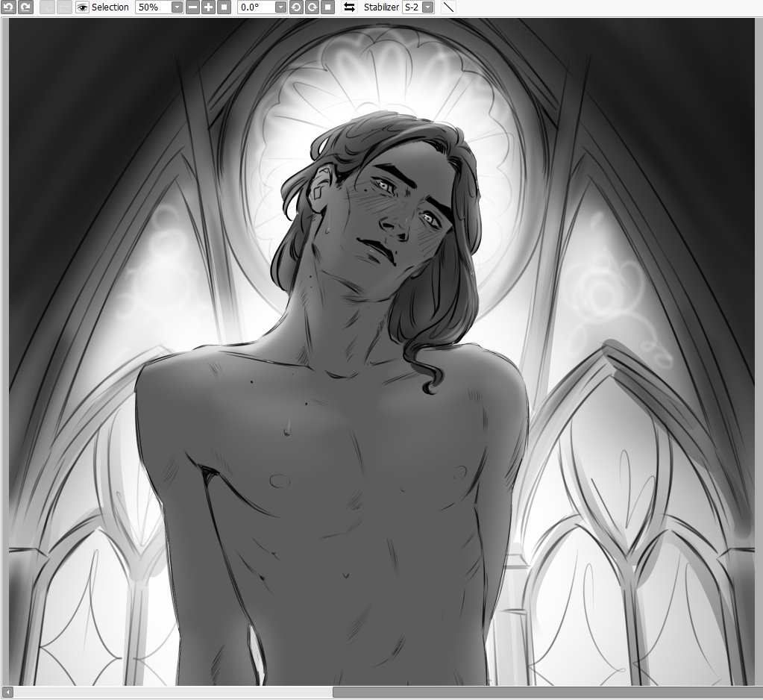Click the 0.0° rotation value field
The height and width of the screenshot is (700, 763).
point(257,7)
